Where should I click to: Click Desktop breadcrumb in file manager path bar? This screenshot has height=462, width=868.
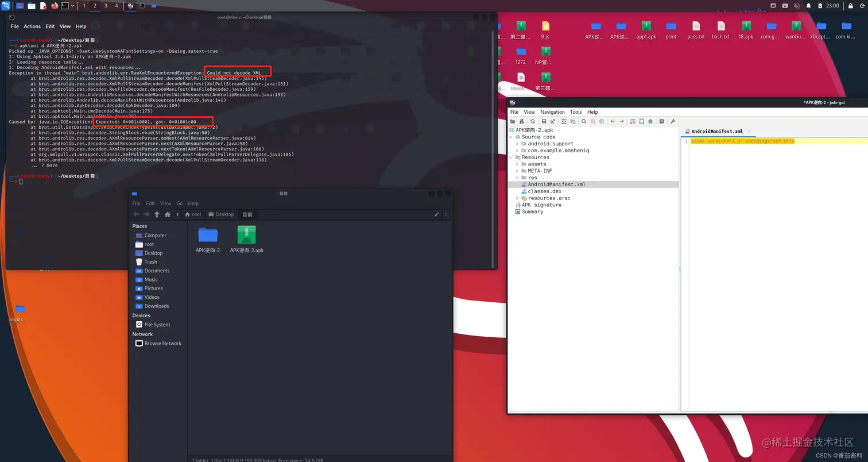coord(222,214)
